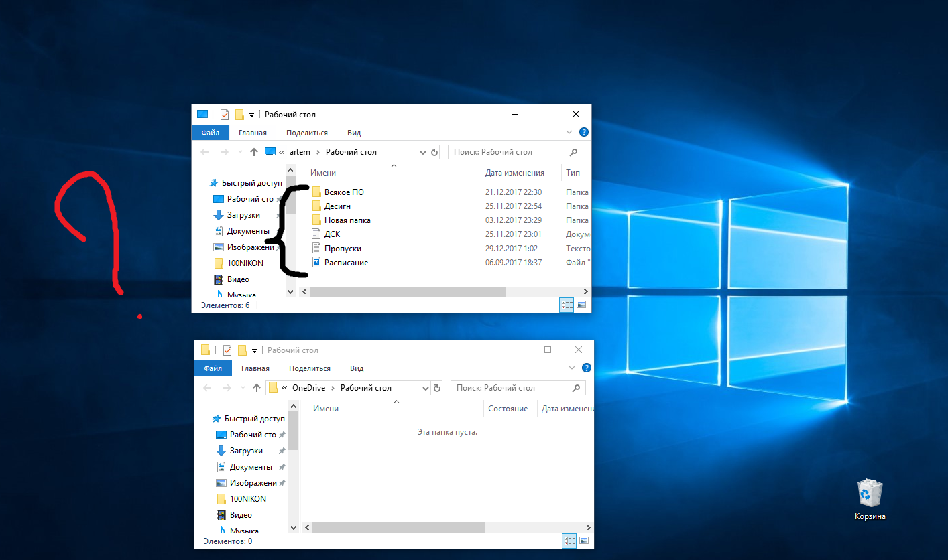This screenshot has height=560, width=948.
Task: Expand the ribbon in bottom window
Action: click(573, 368)
